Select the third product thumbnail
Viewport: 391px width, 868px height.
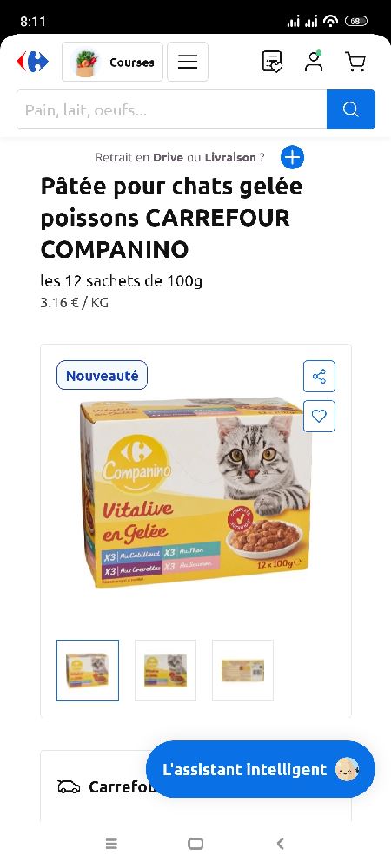point(242,670)
